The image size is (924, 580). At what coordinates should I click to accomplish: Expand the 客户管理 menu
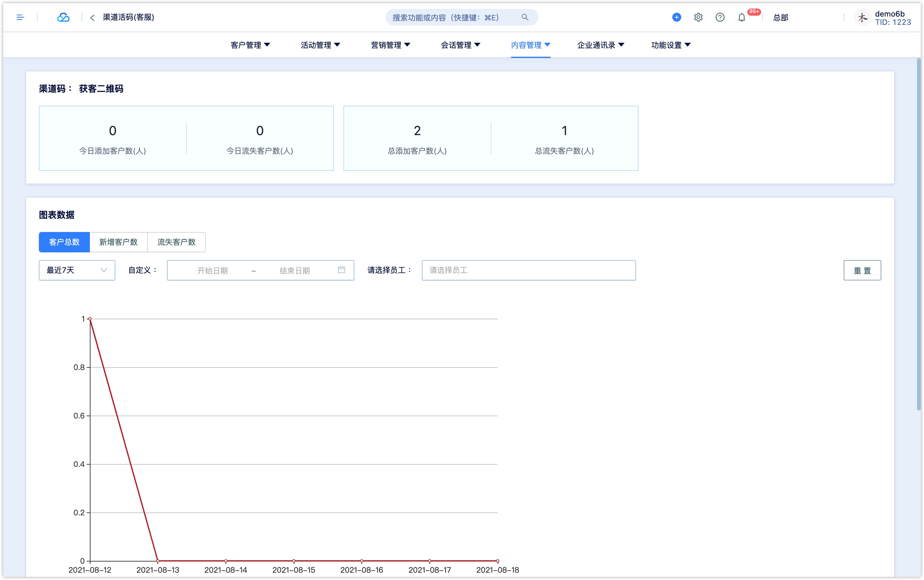pos(250,45)
